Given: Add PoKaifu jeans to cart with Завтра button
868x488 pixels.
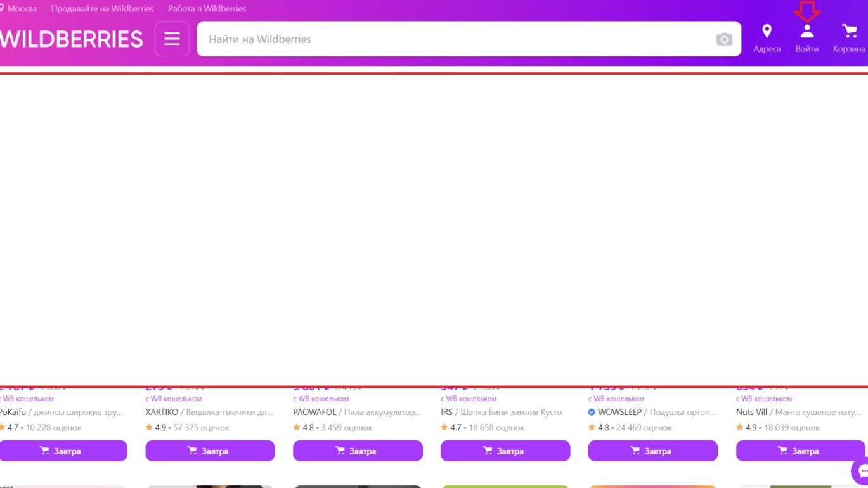Looking at the screenshot, I should point(63,451).
